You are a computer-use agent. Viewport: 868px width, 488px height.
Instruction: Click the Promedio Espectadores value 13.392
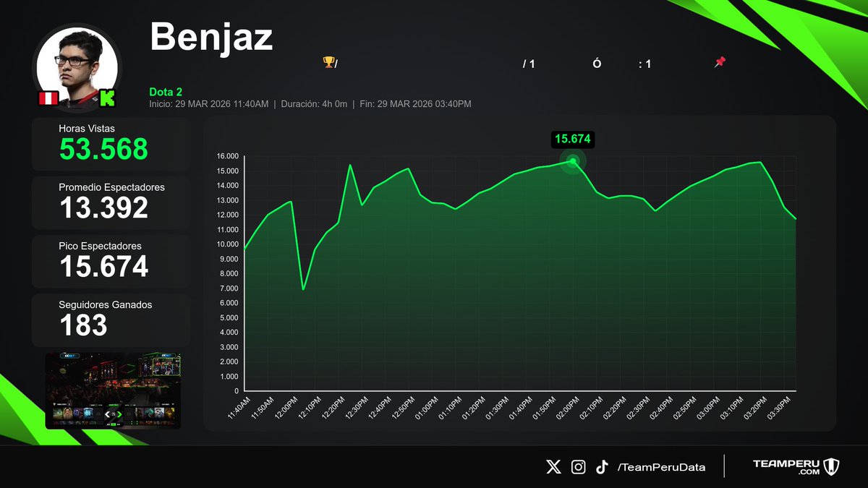pos(103,207)
